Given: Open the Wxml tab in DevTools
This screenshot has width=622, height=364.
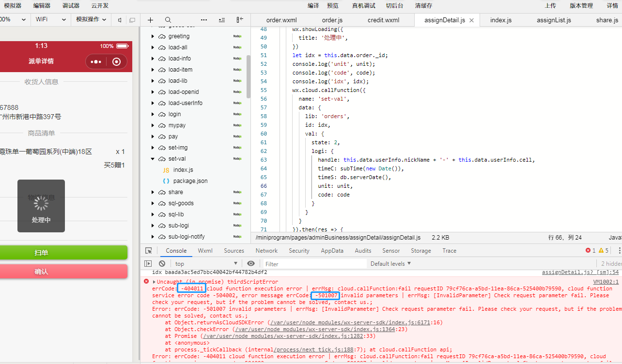Looking at the screenshot, I should coord(205,251).
